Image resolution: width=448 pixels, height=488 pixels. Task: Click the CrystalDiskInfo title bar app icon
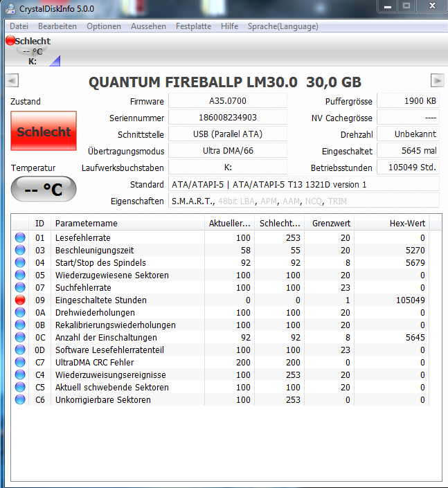[10, 8]
